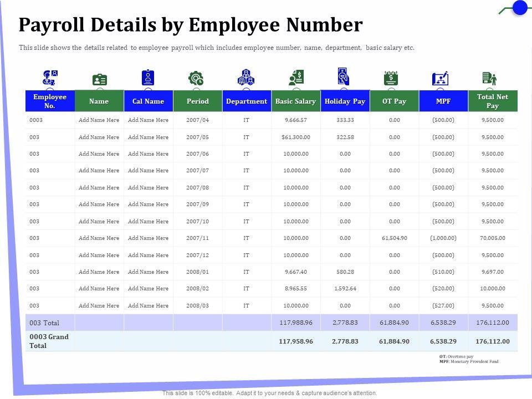
Task: Click the team icon above Department column
Action: [x=246, y=78]
